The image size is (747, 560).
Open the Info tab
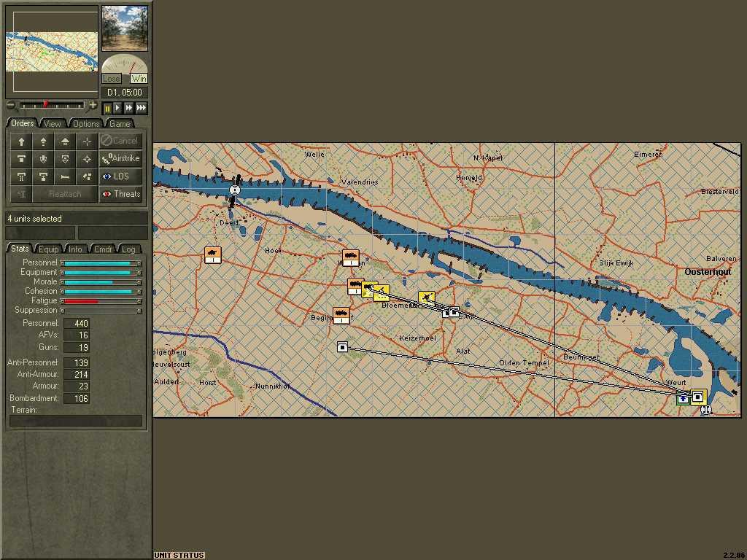tap(75, 249)
